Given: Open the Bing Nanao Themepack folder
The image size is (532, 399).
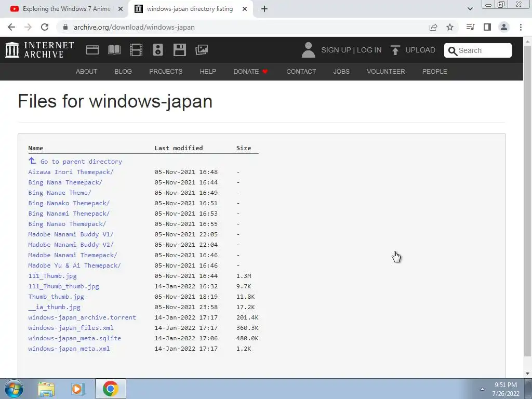Looking at the screenshot, I should (x=67, y=224).
